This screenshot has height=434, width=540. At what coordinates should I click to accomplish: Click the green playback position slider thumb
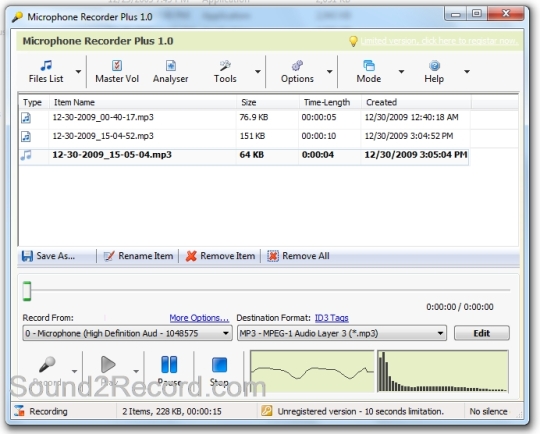point(27,291)
